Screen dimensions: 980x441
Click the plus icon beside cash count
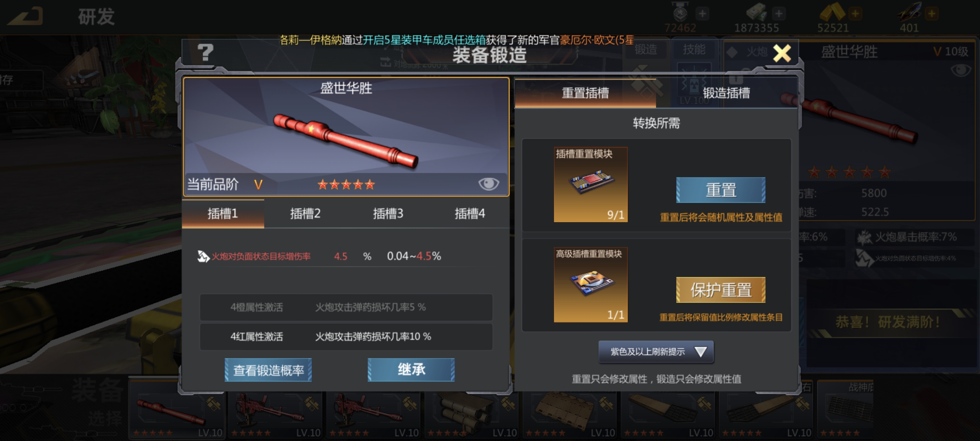tap(778, 14)
